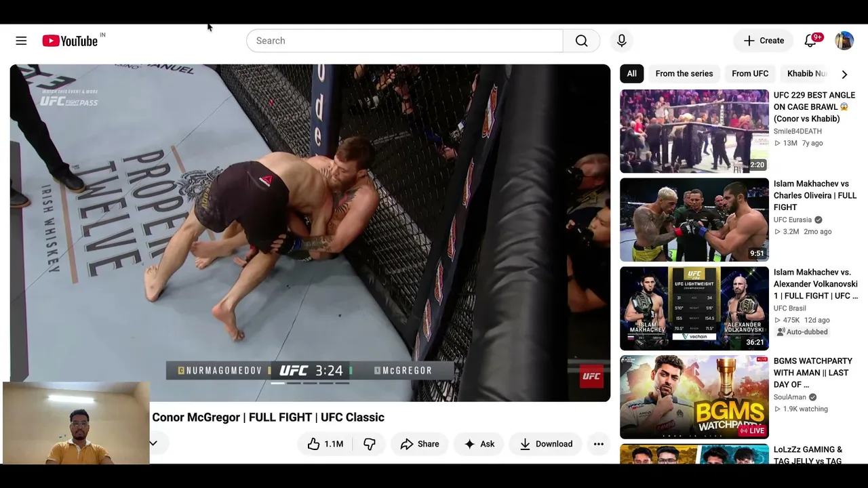Open more actions three-dot menu

tap(599, 444)
